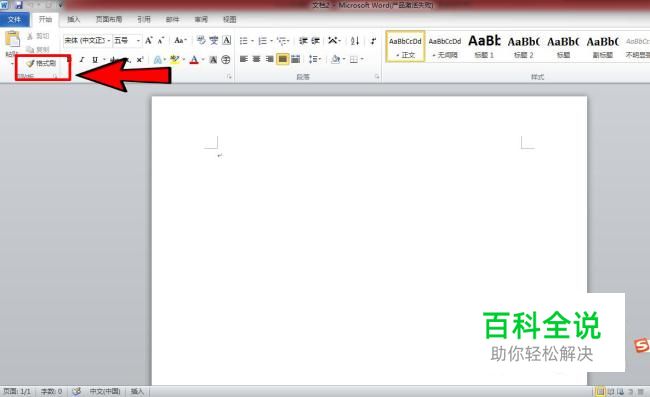Expand the Font group dialog launcher
This screenshot has width=650, height=397.
(229, 77)
